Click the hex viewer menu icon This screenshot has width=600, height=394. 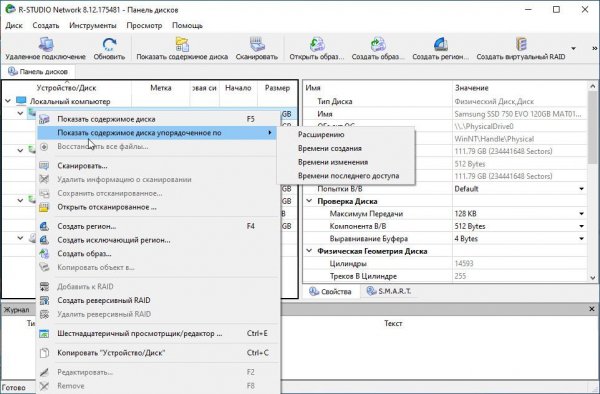[x=44, y=333]
